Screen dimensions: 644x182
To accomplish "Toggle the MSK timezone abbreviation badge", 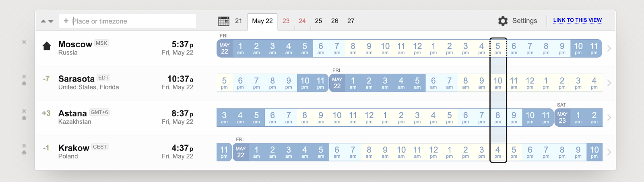I will click(101, 43).
